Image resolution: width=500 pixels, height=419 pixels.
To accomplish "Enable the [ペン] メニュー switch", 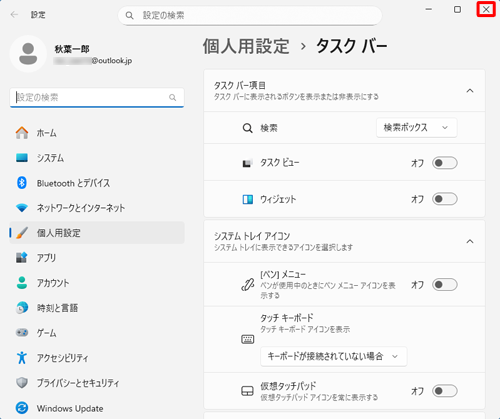I will [x=445, y=285].
